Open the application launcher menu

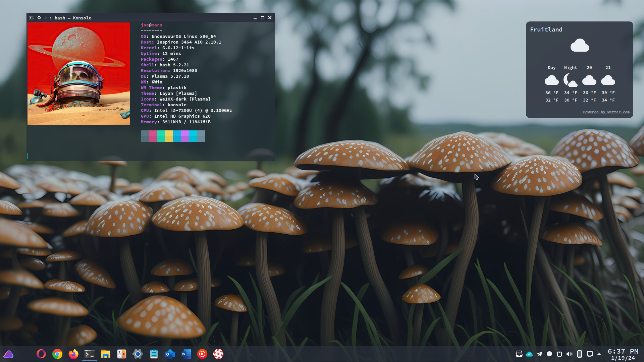[8, 354]
